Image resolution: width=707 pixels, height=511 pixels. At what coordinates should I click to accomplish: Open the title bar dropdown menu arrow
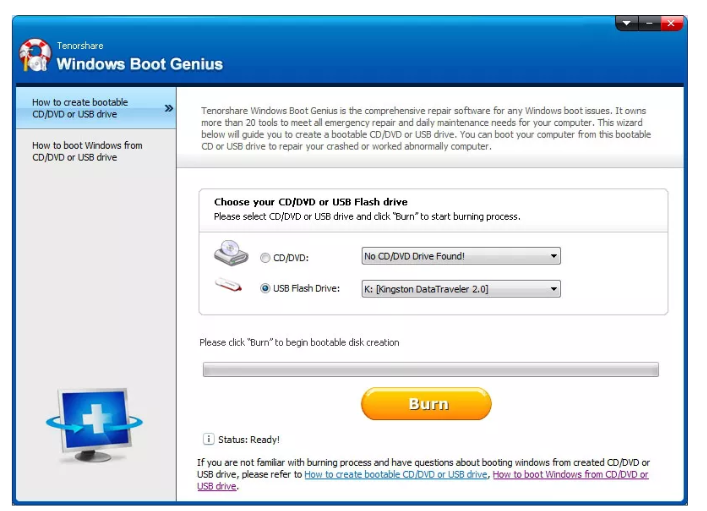[627, 23]
